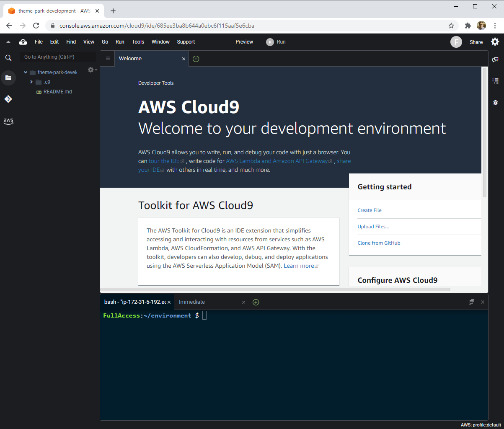Open the Debugger panel
504x429 pixels.
coord(496,102)
